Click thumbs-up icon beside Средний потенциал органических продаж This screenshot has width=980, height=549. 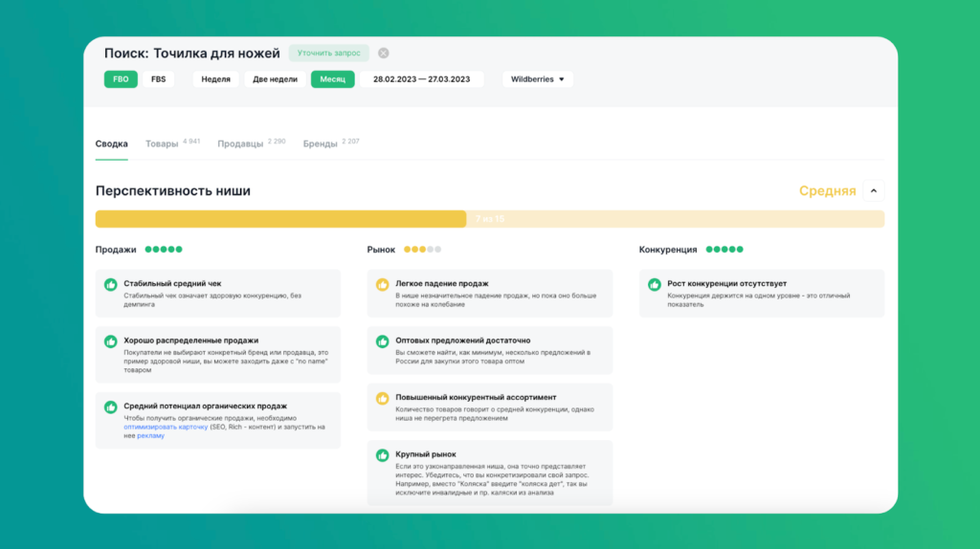click(111, 407)
